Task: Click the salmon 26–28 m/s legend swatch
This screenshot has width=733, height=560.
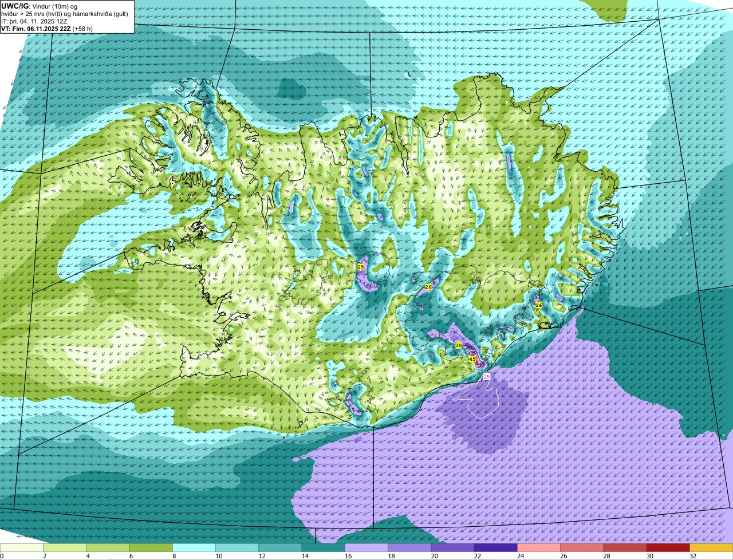Action: [582, 548]
